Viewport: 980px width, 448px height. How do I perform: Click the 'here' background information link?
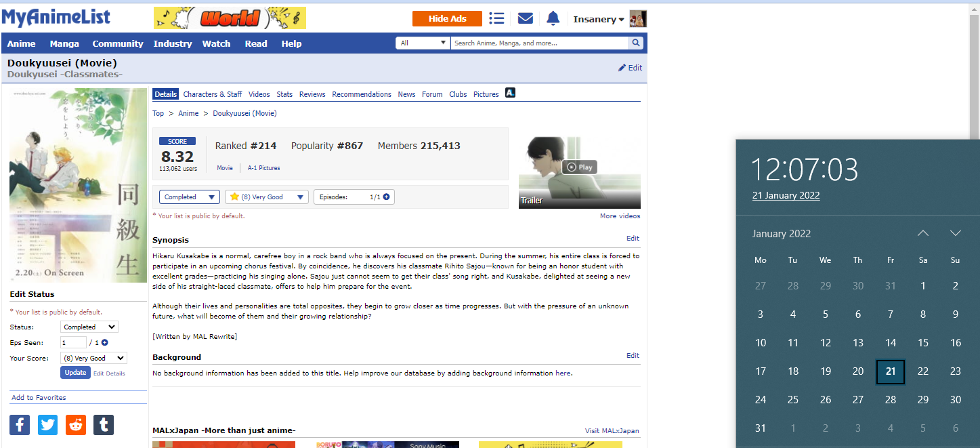click(x=563, y=373)
